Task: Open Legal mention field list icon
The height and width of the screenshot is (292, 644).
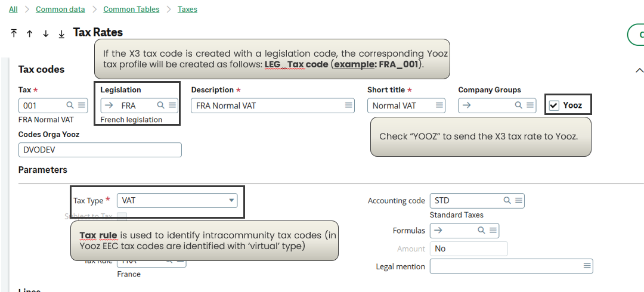Action: tap(587, 266)
